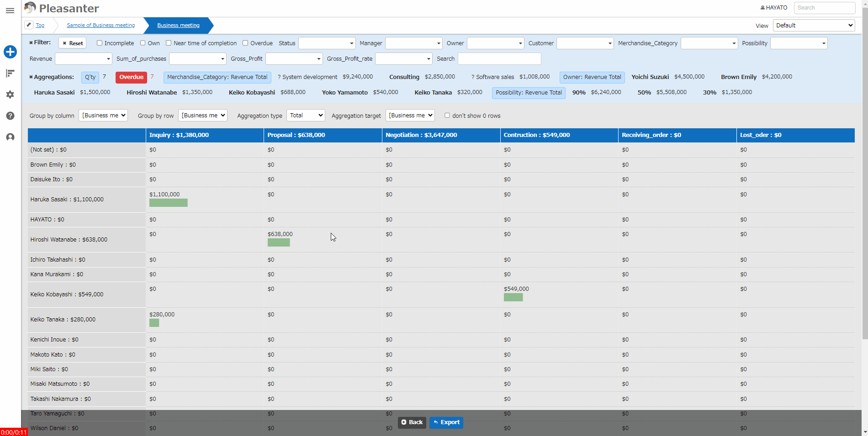Open the view mode sidebar icon
Image resolution: width=868 pixels, height=436 pixels.
pos(10,73)
